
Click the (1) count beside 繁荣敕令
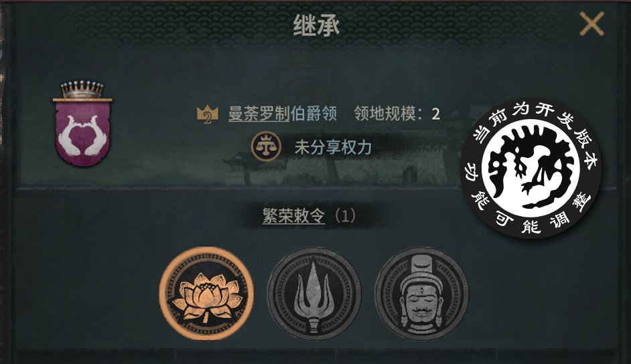pyautogui.click(x=345, y=215)
